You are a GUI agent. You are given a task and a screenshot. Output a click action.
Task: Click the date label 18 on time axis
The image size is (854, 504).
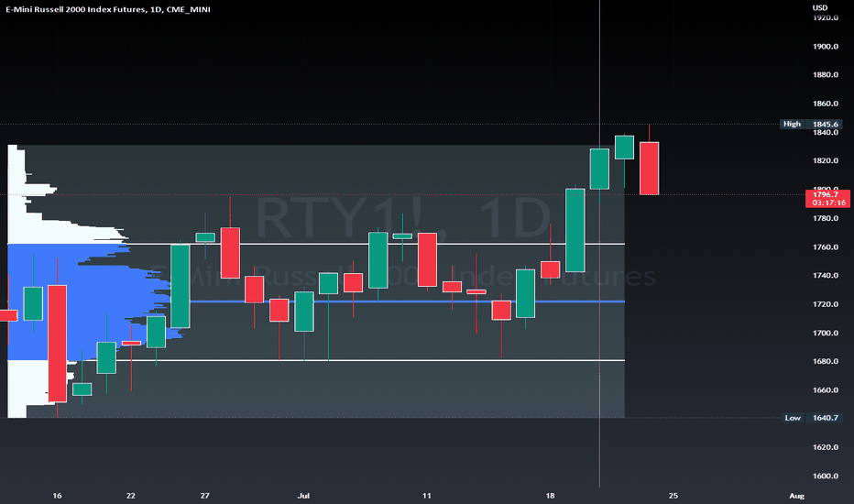pyautogui.click(x=550, y=496)
